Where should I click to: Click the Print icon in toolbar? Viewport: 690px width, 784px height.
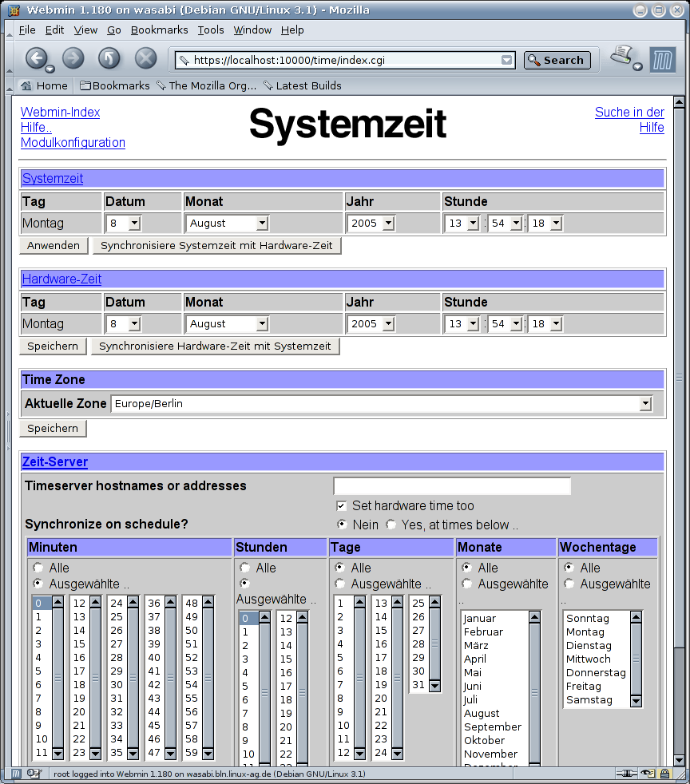pyautogui.click(x=622, y=57)
